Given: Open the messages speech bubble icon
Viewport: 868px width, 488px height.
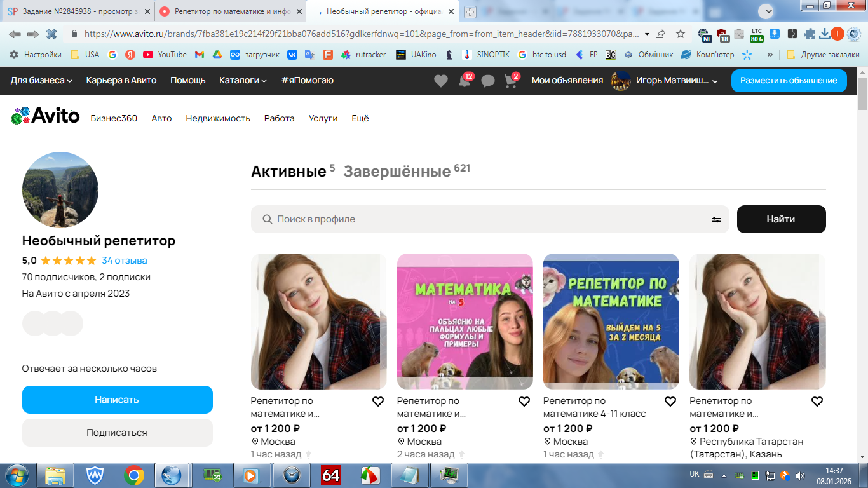Looking at the screenshot, I should point(488,81).
